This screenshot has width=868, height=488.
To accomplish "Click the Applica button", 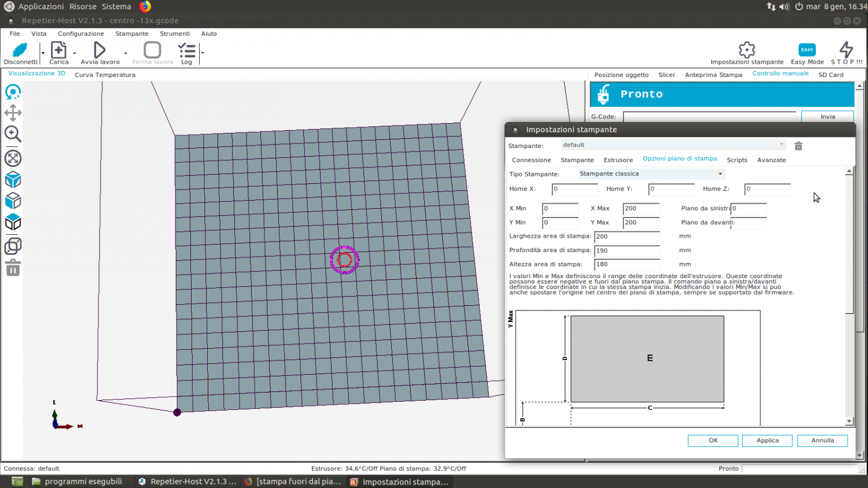I will [x=767, y=441].
